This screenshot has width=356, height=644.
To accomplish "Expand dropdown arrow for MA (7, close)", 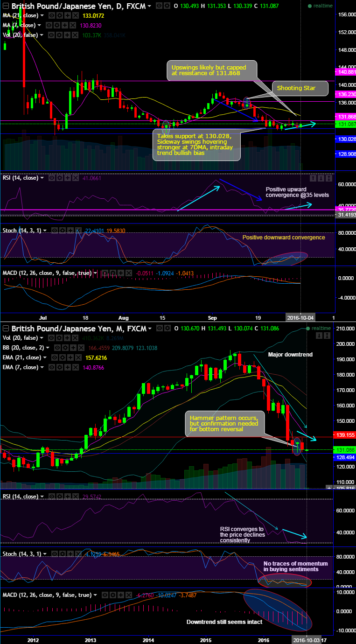I will (39, 25).
